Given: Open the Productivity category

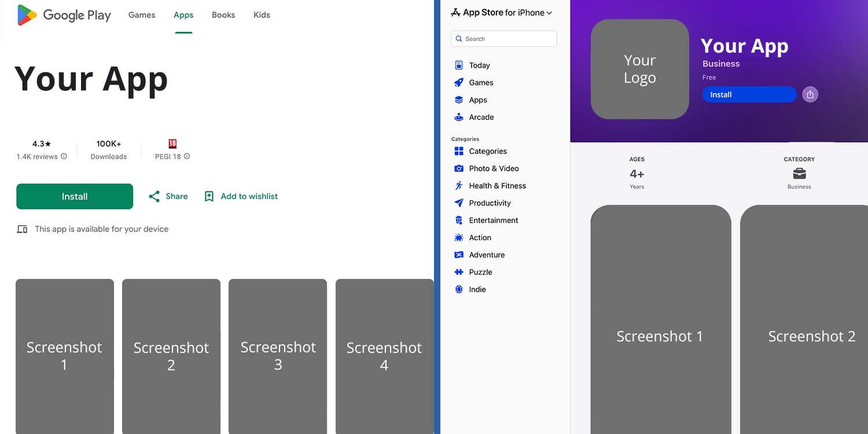Looking at the screenshot, I should click(x=459, y=203).
